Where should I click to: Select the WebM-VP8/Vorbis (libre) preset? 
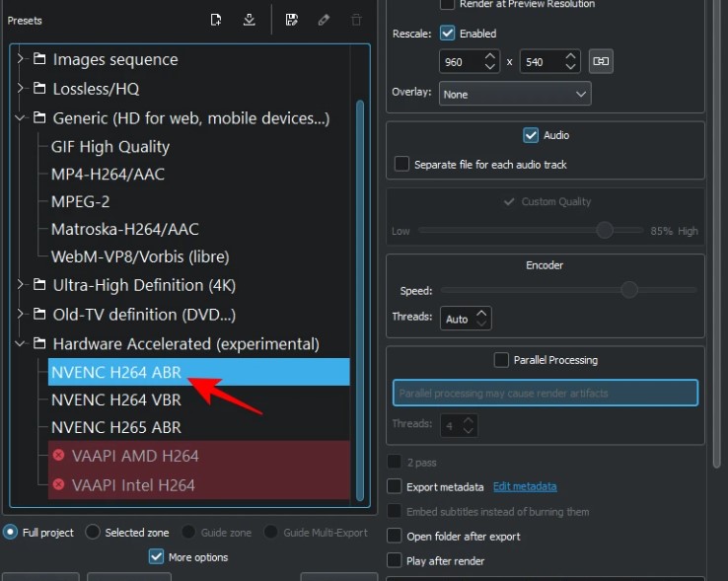pos(140,256)
